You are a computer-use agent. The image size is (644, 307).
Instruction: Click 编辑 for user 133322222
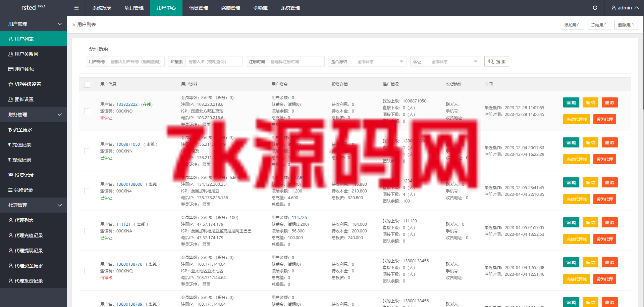coord(571,103)
